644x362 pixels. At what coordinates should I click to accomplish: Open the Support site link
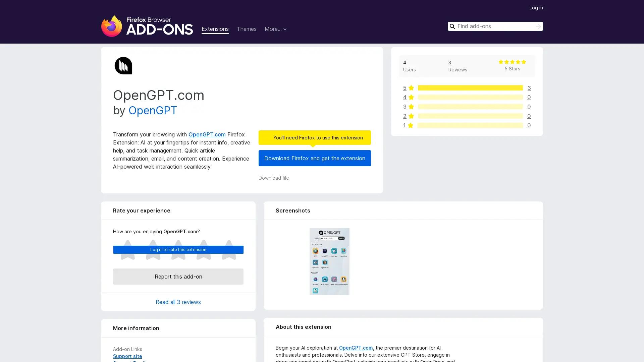coord(127,356)
